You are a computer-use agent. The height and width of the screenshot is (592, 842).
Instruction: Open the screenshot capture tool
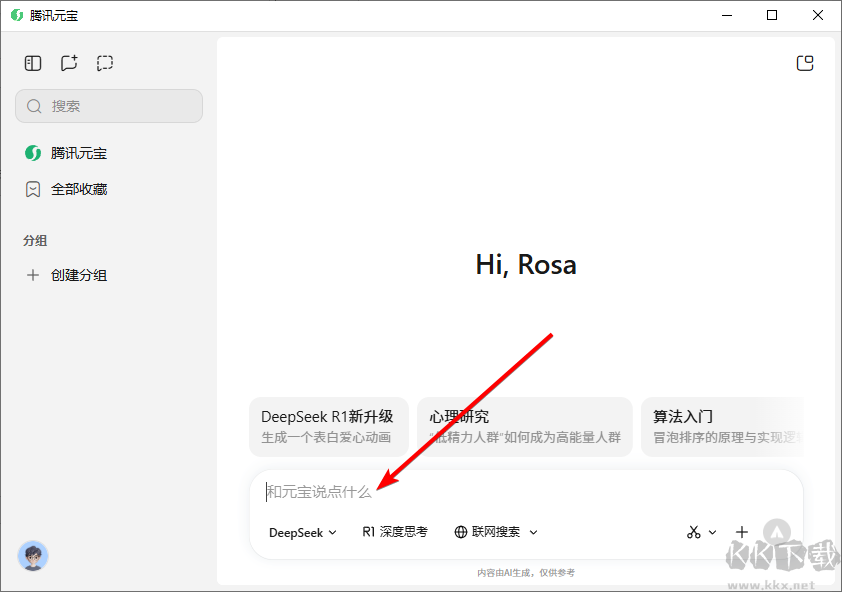point(104,62)
